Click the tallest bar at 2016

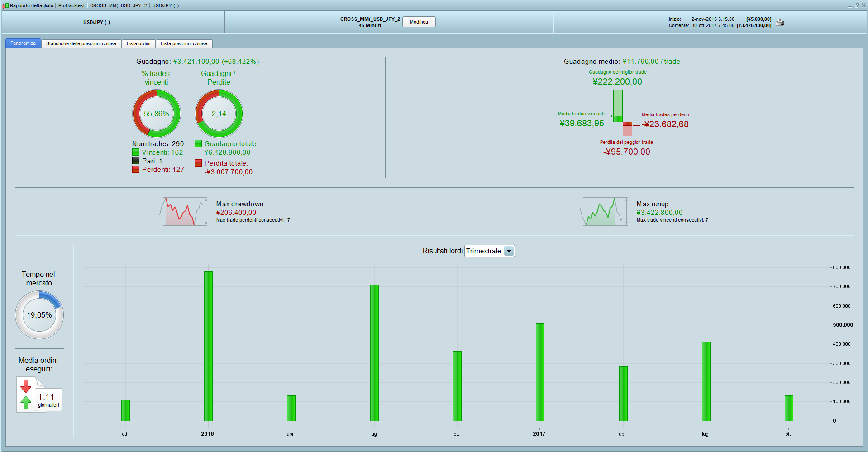pos(208,346)
